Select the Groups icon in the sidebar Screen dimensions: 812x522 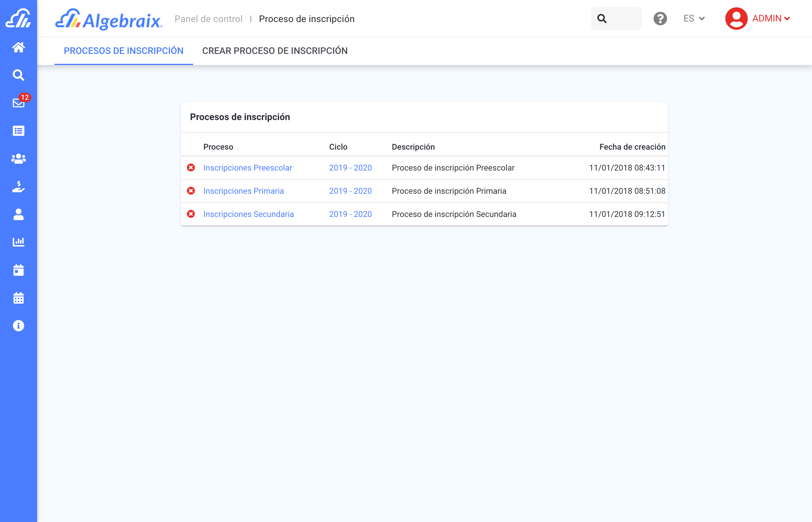click(19, 159)
